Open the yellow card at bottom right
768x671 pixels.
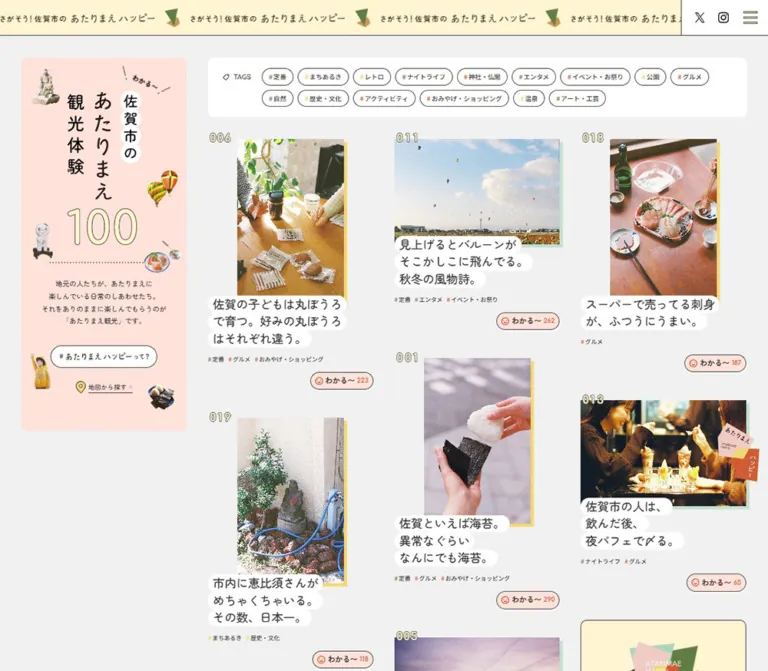pos(663,646)
